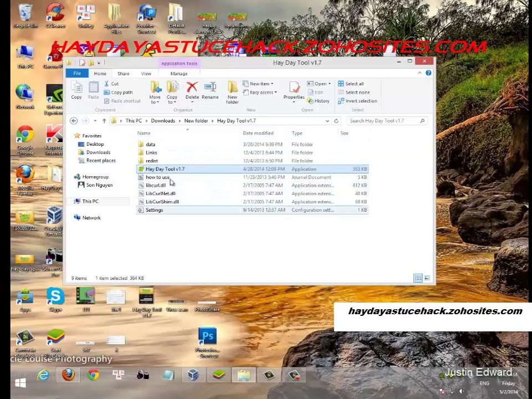532x399 pixels.
Task: Switch to the Home ribbon tab
Action: point(100,73)
